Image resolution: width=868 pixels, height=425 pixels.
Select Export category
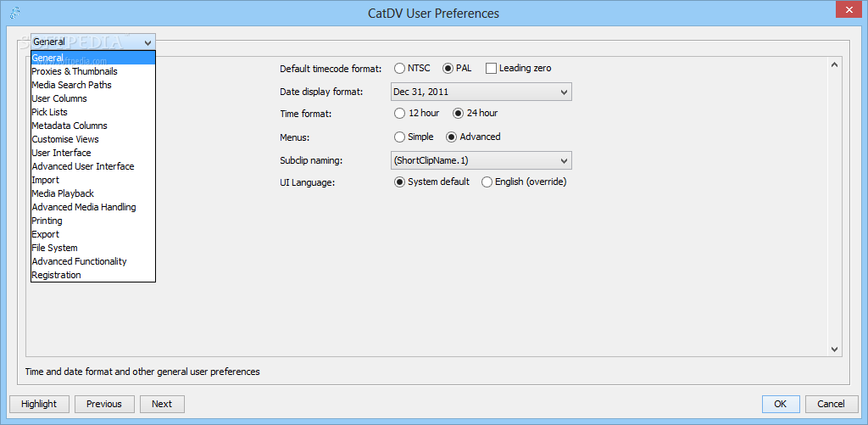pyautogui.click(x=93, y=234)
